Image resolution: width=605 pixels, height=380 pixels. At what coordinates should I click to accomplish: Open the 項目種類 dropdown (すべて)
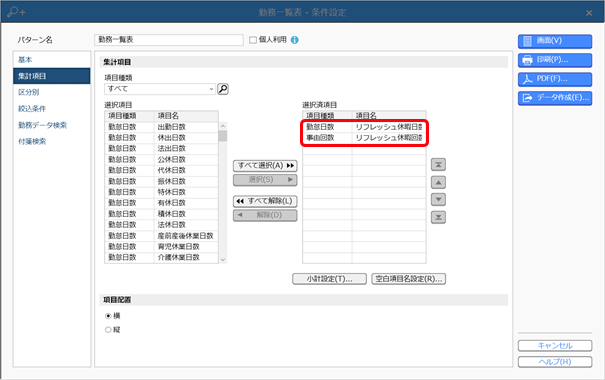point(159,89)
